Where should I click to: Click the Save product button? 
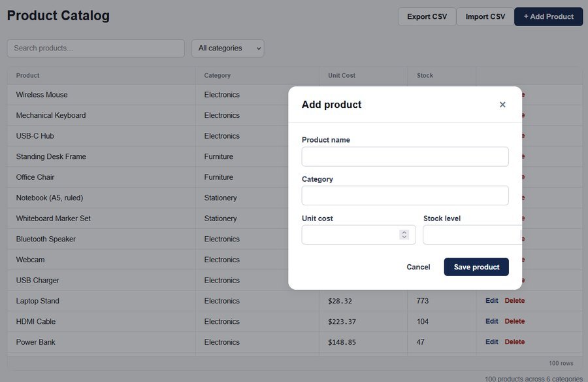[x=476, y=267]
